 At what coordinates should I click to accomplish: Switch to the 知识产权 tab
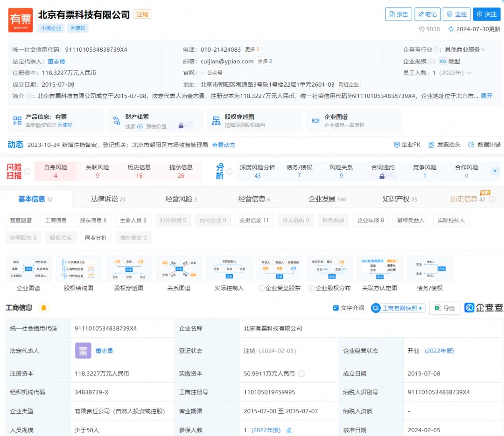pos(399,199)
